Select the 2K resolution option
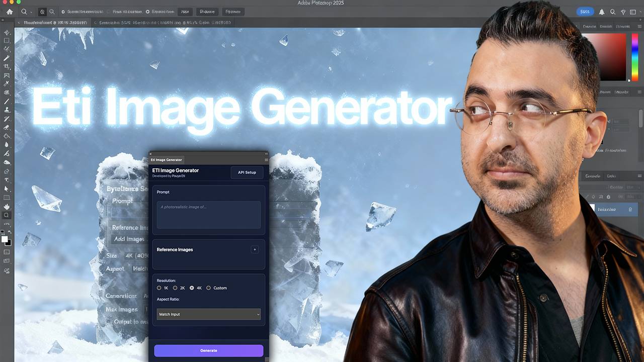The image size is (644, 362). [x=175, y=288]
